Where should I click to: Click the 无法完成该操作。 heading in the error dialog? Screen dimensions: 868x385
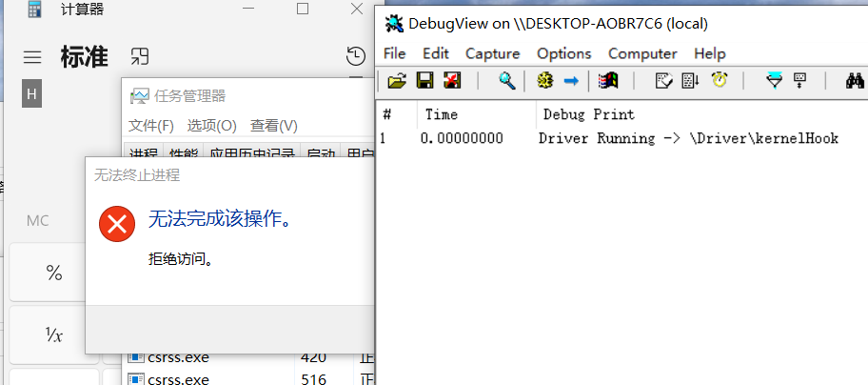point(220,220)
